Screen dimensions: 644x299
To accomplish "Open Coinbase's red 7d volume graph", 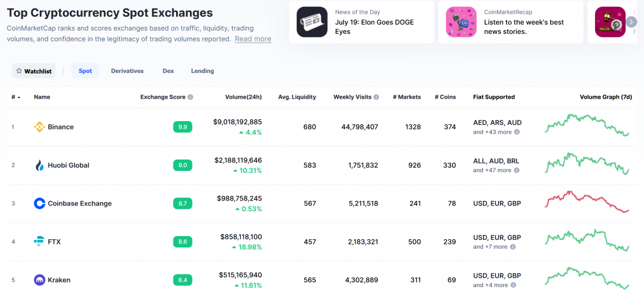I will click(587, 202).
